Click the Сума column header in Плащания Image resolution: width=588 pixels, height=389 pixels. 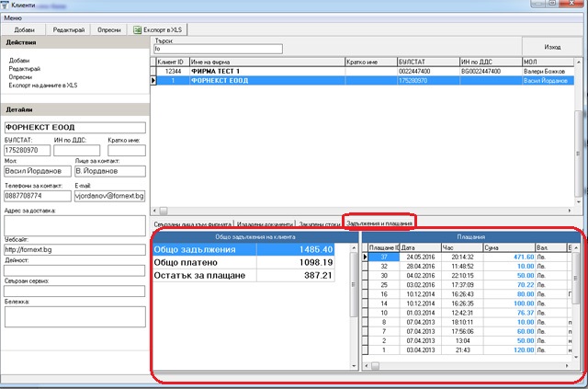coord(509,247)
